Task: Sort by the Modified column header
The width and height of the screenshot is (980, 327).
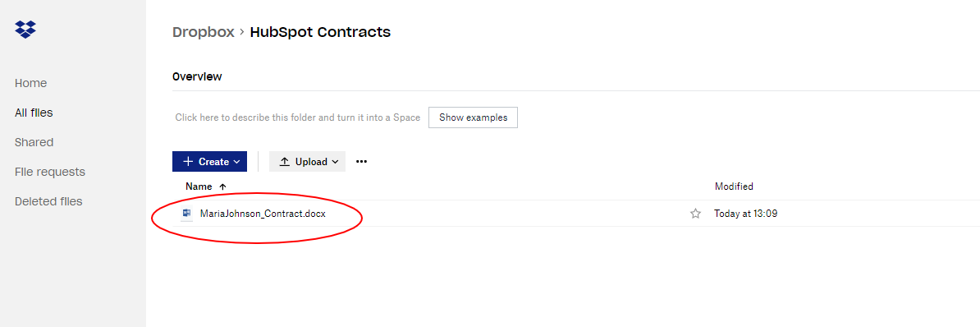Action: [x=734, y=187]
